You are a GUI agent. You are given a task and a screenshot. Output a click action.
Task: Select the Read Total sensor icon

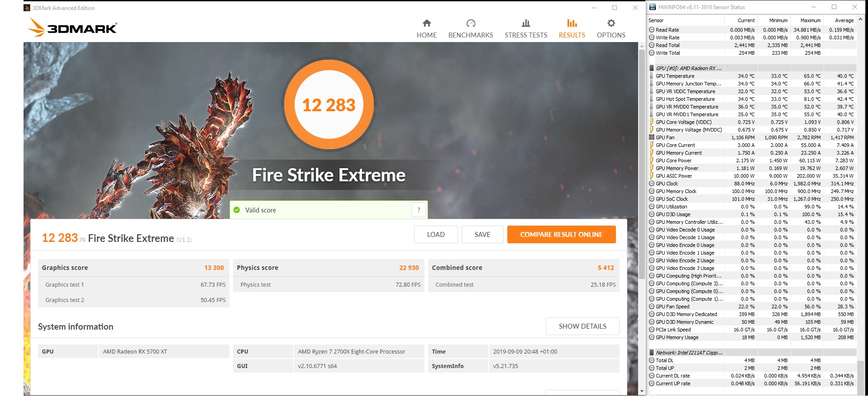point(652,45)
